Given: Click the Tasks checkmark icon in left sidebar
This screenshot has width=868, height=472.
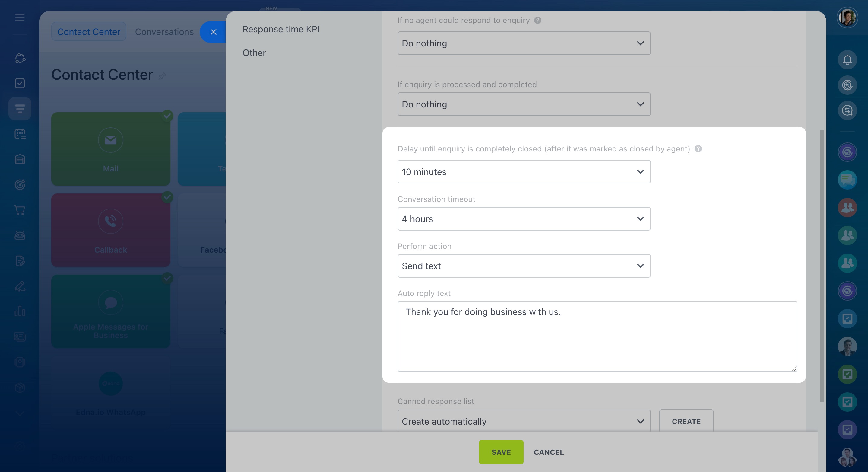Looking at the screenshot, I should pyautogui.click(x=20, y=83).
